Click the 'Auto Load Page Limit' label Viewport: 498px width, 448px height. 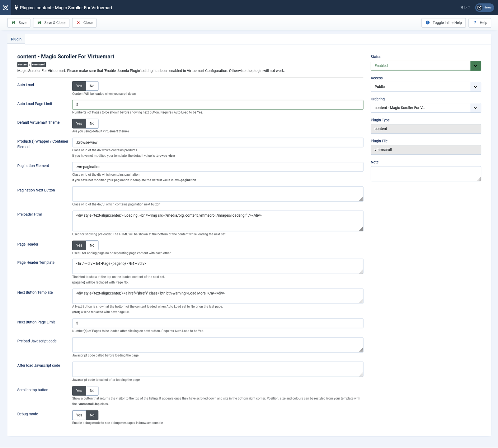(x=35, y=104)
